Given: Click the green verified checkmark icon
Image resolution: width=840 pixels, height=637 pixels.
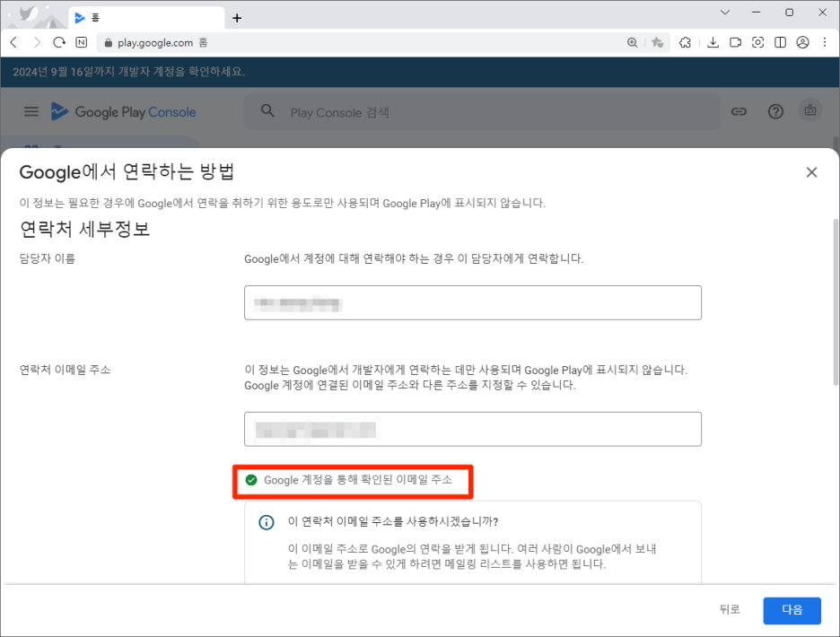Looking at the screenshot, I should pyautogui.click(x=251, y=480).
